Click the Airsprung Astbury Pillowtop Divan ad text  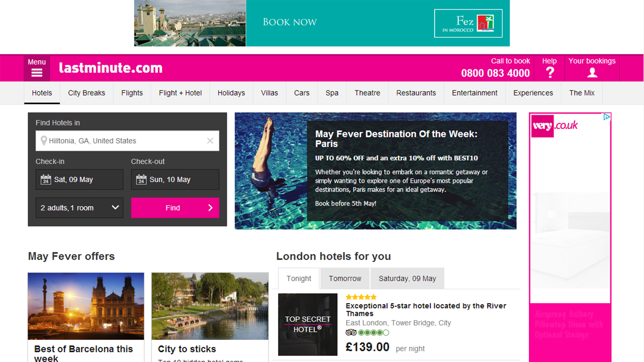pyautogui.click(x=569, y=324)
